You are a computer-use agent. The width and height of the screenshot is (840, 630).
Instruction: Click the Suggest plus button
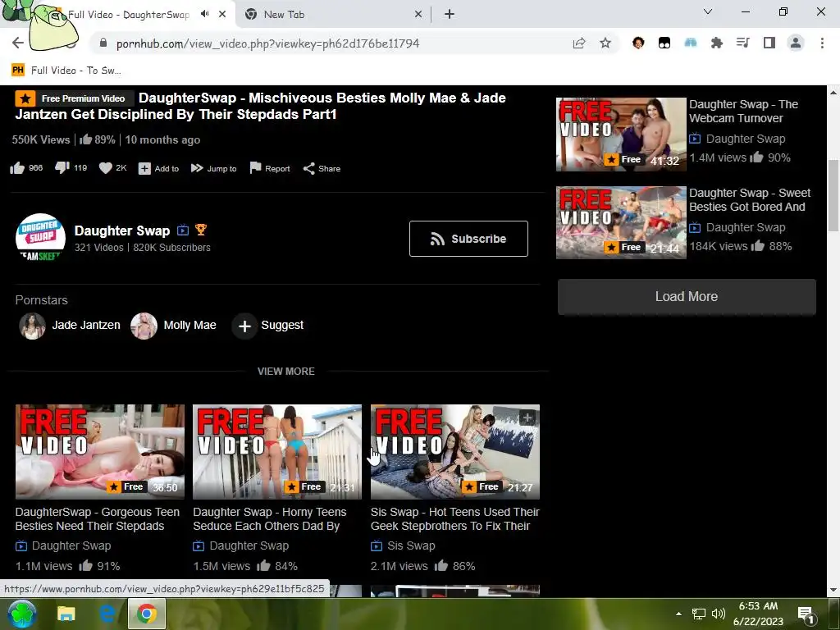pyautogui.click(x=244, y=326)
